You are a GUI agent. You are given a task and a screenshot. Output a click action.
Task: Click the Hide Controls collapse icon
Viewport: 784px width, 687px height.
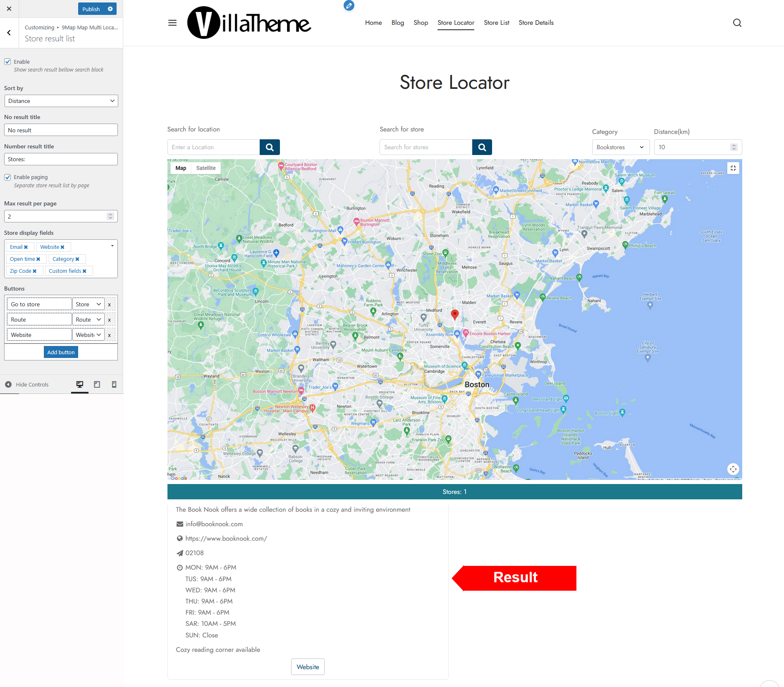click(x=8, y=384)
